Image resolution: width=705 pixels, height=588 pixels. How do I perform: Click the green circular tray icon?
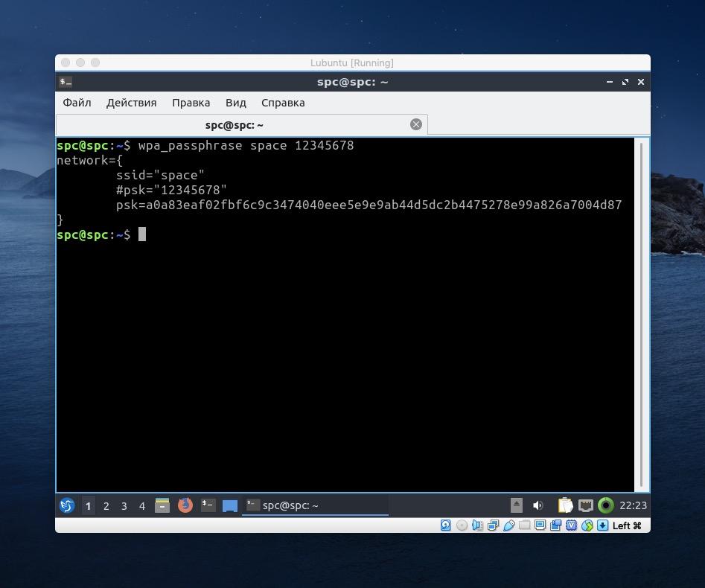click(x=606, y=505)
